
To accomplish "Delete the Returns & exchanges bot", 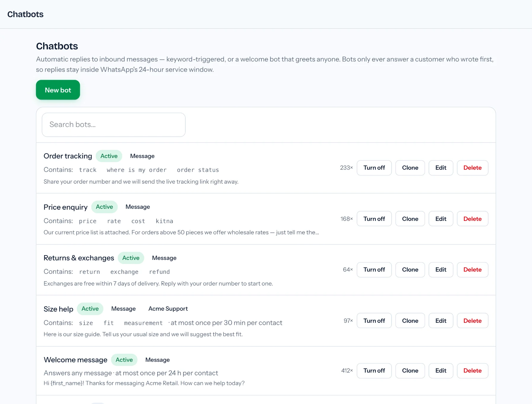I will [473, 270].
